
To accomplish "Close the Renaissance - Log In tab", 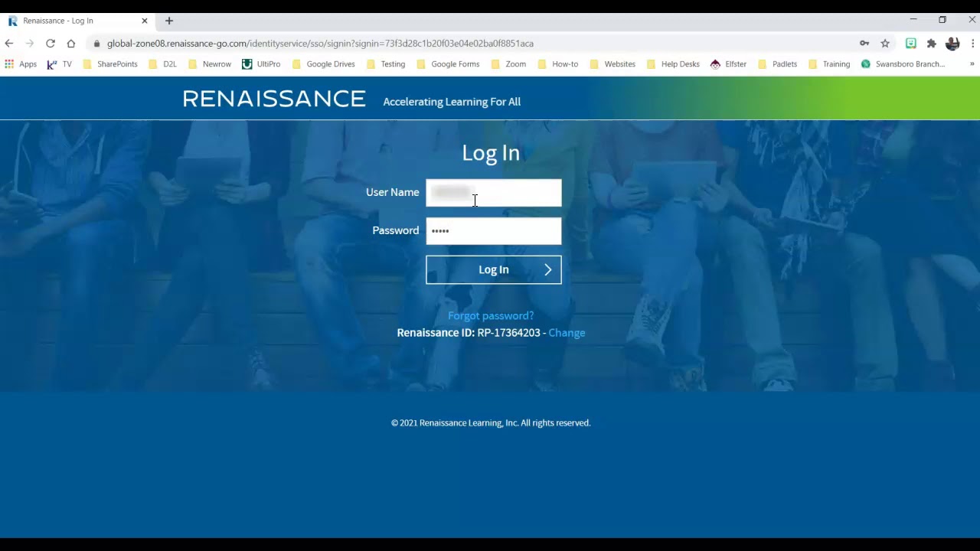I will (144, 21).
